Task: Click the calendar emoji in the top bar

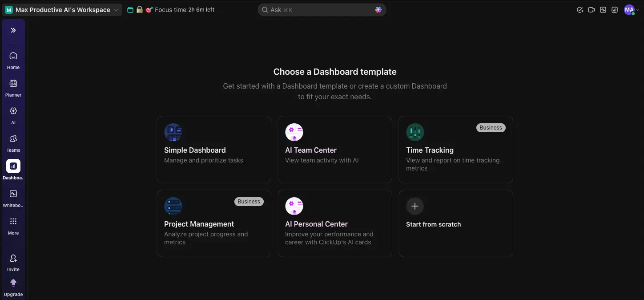Action: click(x=130, y=9)
